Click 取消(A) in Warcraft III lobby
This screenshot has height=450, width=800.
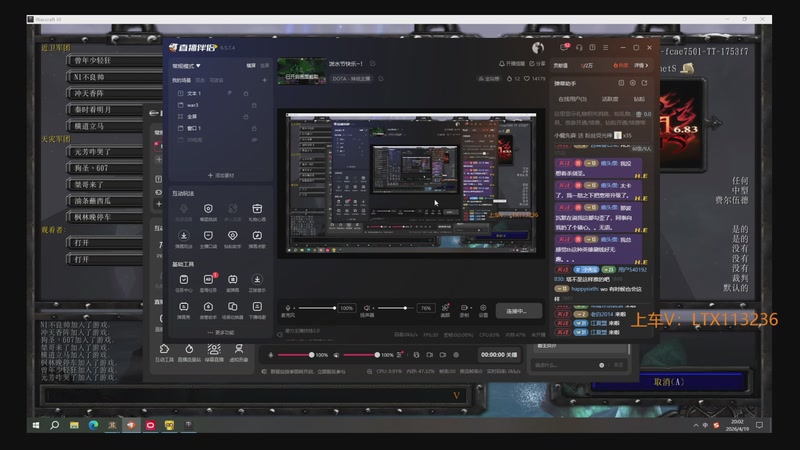[668, 382]
